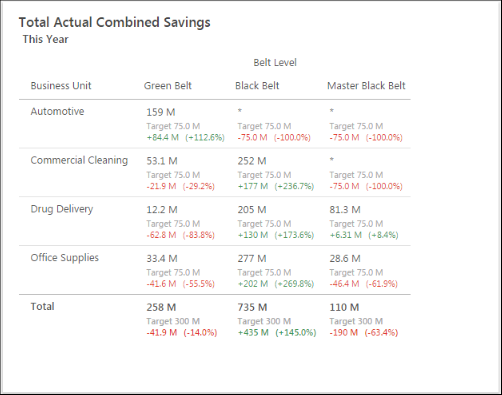Select the Commercial Cleaning row label

click(79, 160)
